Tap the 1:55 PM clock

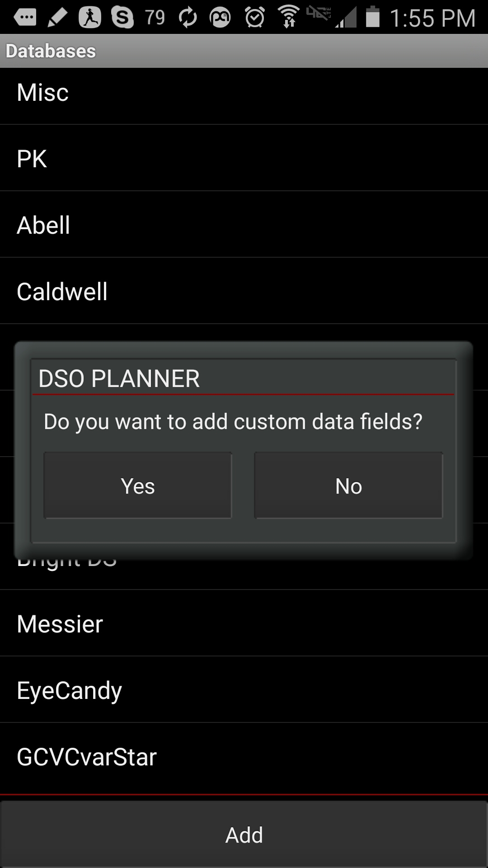click(x=432, y=18)
